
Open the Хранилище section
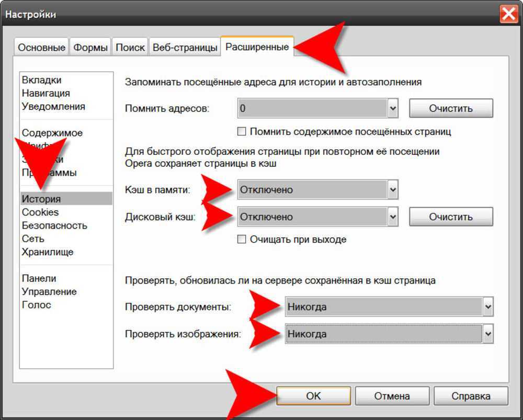pos(48,252)
